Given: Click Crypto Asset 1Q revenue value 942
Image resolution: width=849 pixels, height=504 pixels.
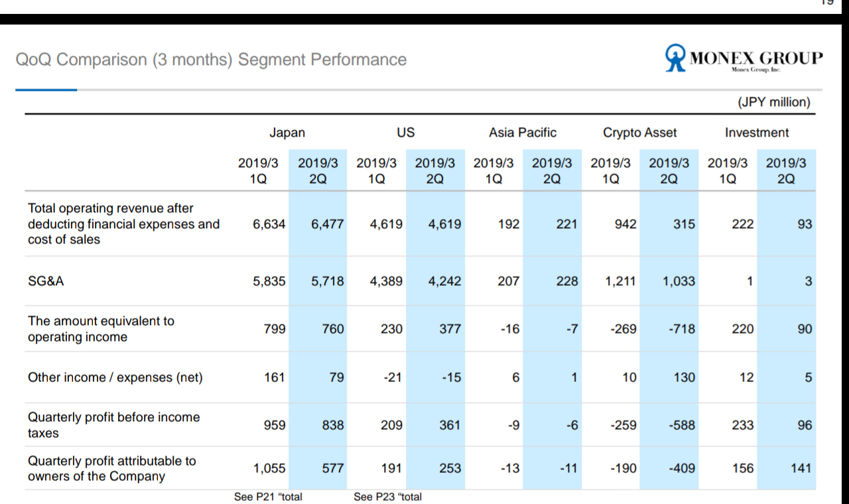Looking at the screenshot, I should pos(625,224).
